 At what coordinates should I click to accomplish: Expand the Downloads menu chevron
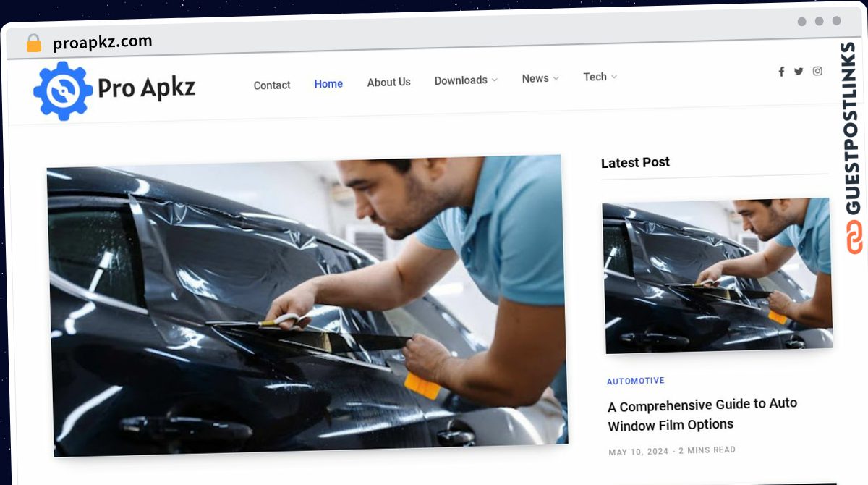[x=495, y=80]
